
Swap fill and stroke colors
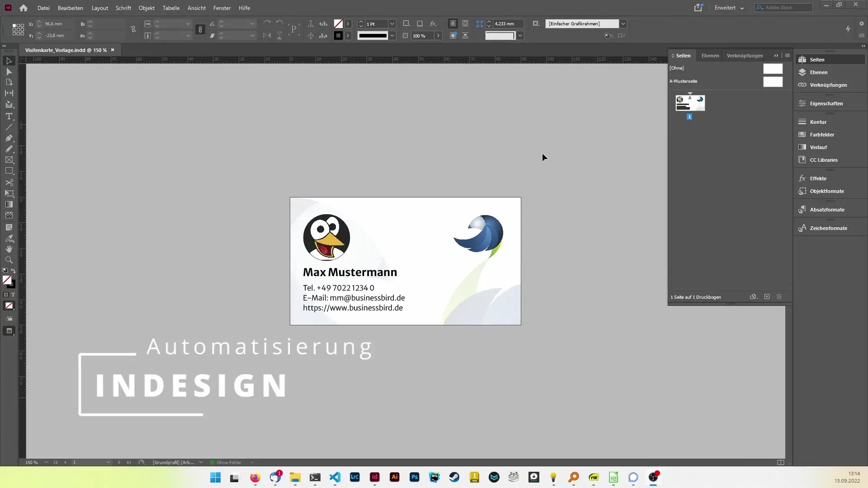click(x=13, y=271)
